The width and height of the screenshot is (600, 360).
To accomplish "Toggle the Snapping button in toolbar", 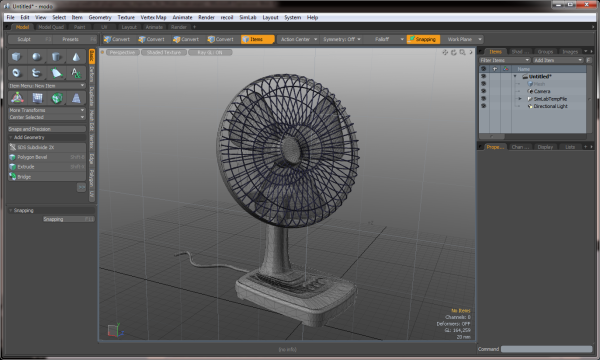I will (x=423, y=39).
